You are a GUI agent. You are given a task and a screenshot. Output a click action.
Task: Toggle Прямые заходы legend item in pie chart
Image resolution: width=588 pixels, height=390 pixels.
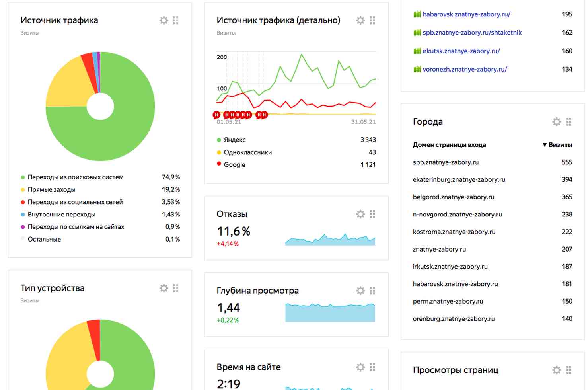[51, 190]
